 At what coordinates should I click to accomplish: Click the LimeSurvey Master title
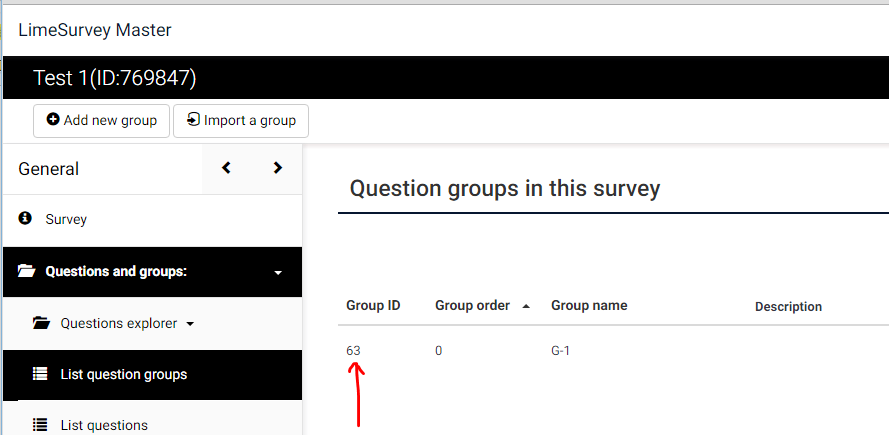tap(95, 30)
